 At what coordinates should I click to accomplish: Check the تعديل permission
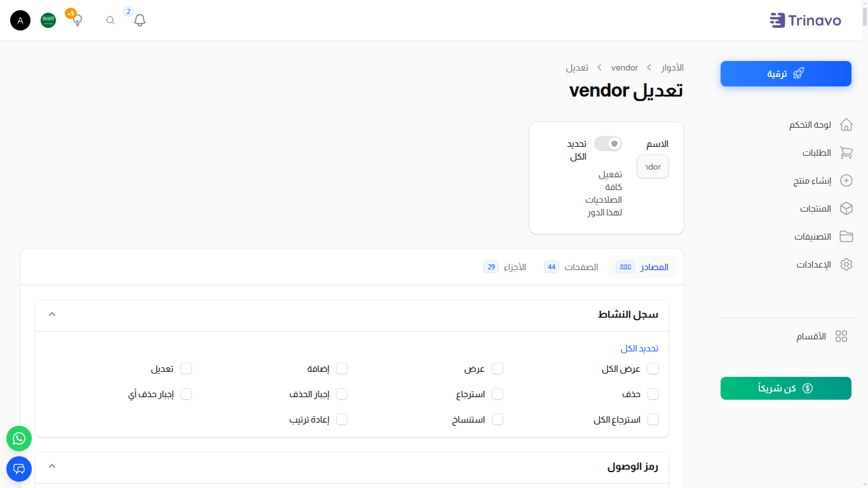[186, 369]
